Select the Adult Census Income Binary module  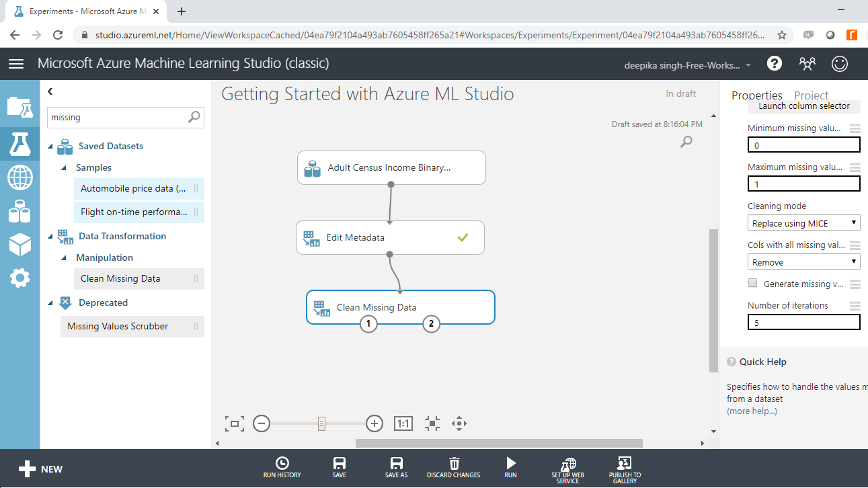click(391, 167)
